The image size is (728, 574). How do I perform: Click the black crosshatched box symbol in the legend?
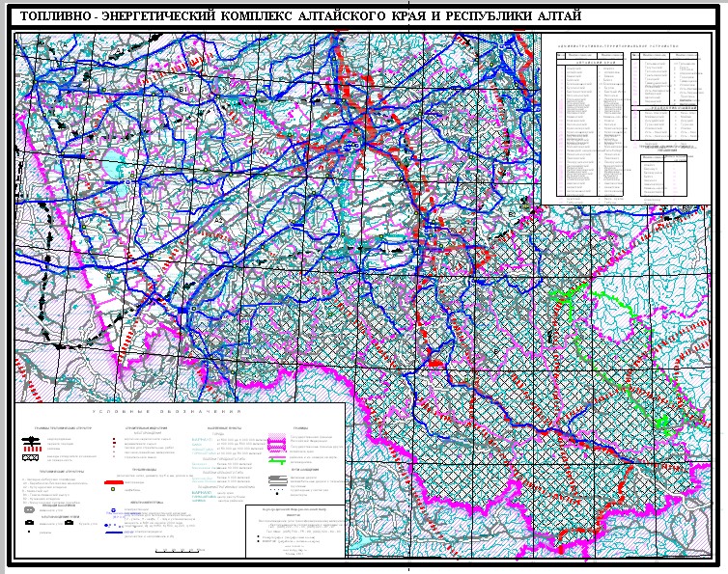point(31,457)
